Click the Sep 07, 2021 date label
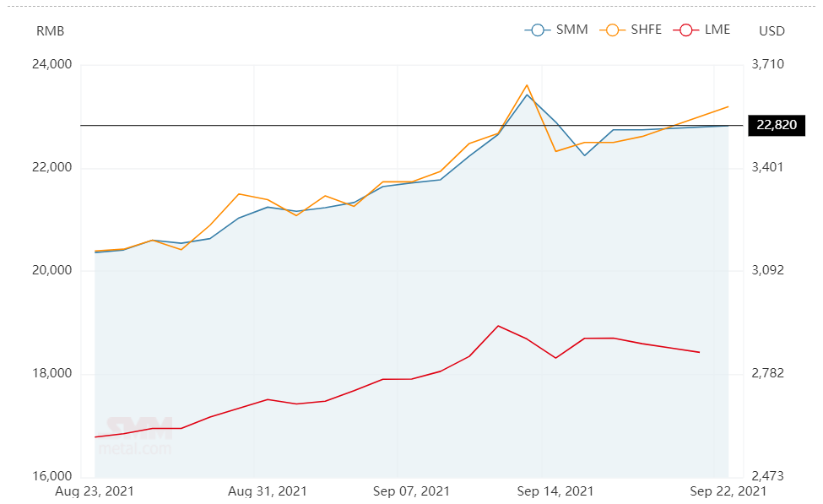The width and height of the screenshot is (823, 504). (x=411, y=491)
